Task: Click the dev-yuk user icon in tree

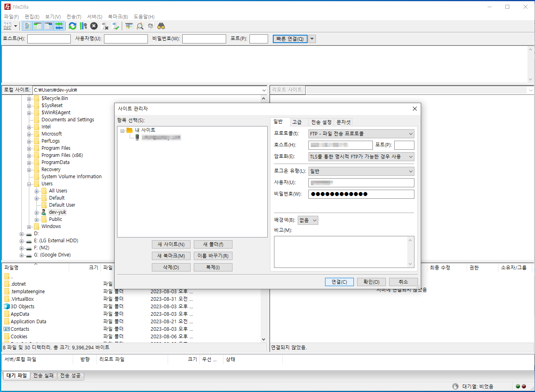Action: [x=44, y=212]
